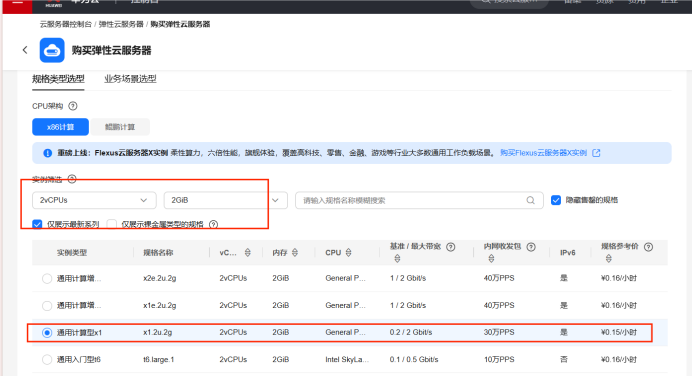The width and height of the screenshot is (692, 376).
Task: Click t6.large.1 spec name cell
Action: 158,360
